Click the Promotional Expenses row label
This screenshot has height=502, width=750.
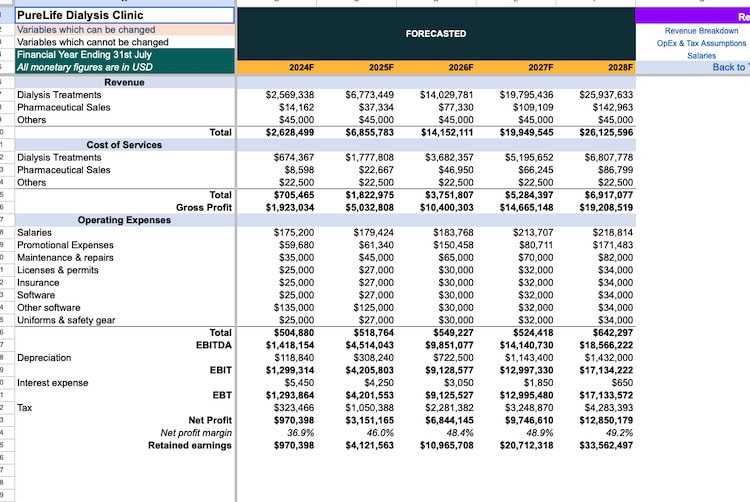[x=65, y=245]
